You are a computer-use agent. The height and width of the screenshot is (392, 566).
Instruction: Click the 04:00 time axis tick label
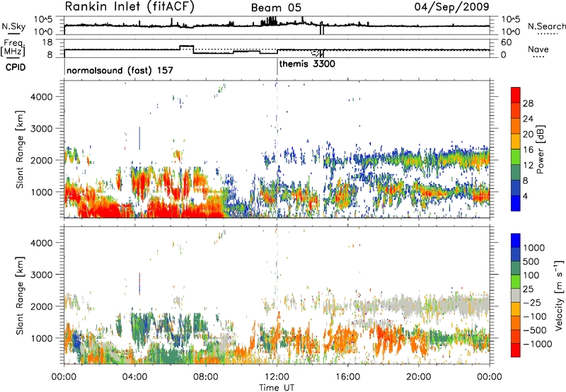[x=135, y=377]
